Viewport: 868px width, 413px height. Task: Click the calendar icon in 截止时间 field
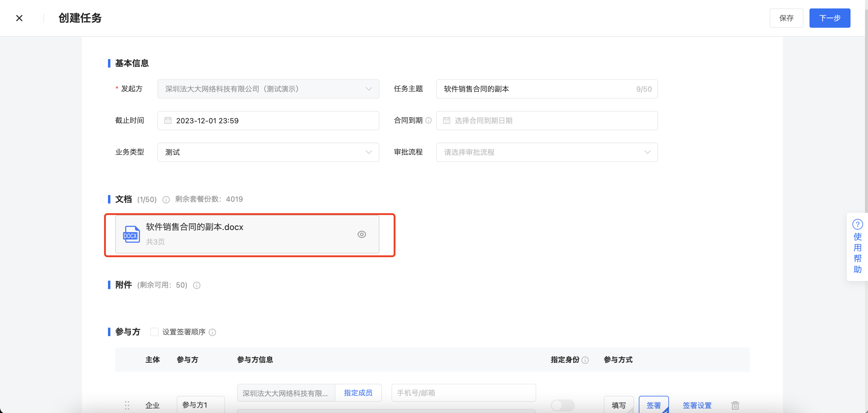(168, 121)
